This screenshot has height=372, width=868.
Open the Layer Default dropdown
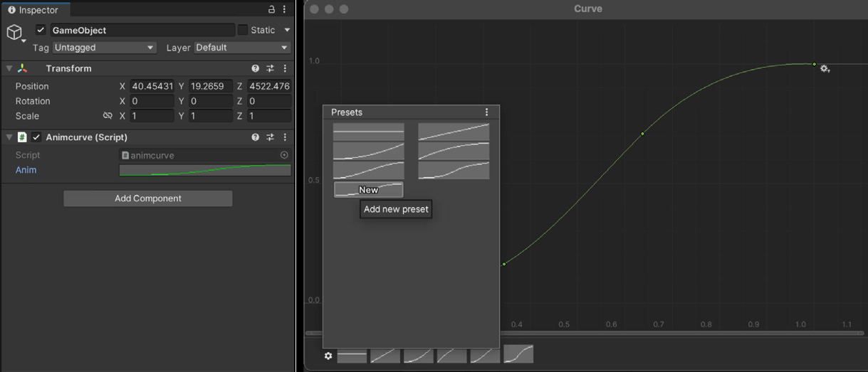click(242, 48)
